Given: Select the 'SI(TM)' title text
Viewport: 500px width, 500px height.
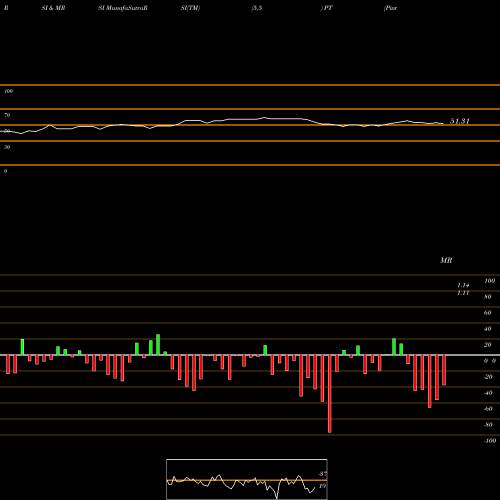Looking at the screenshot, I should point(190,8).
